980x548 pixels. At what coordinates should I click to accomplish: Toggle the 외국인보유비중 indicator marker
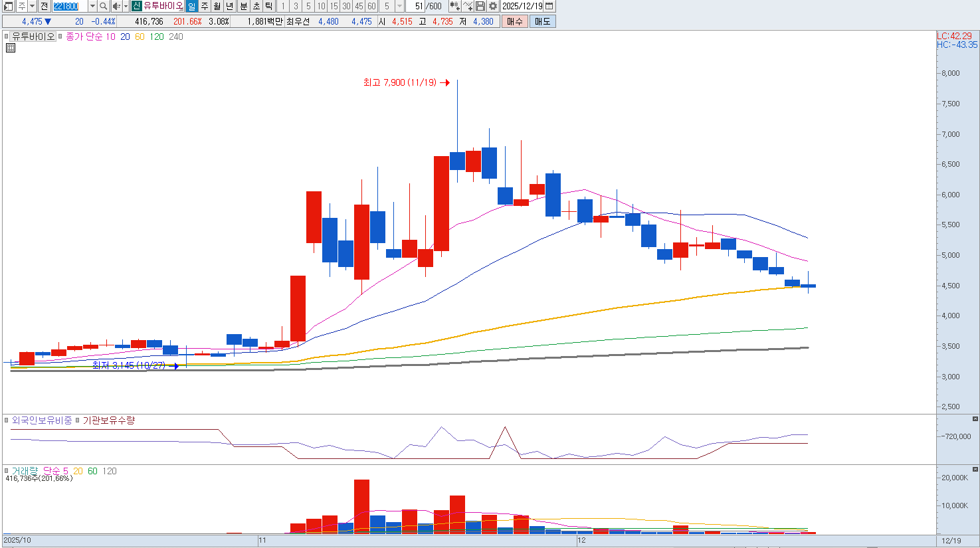coord(7,420)
